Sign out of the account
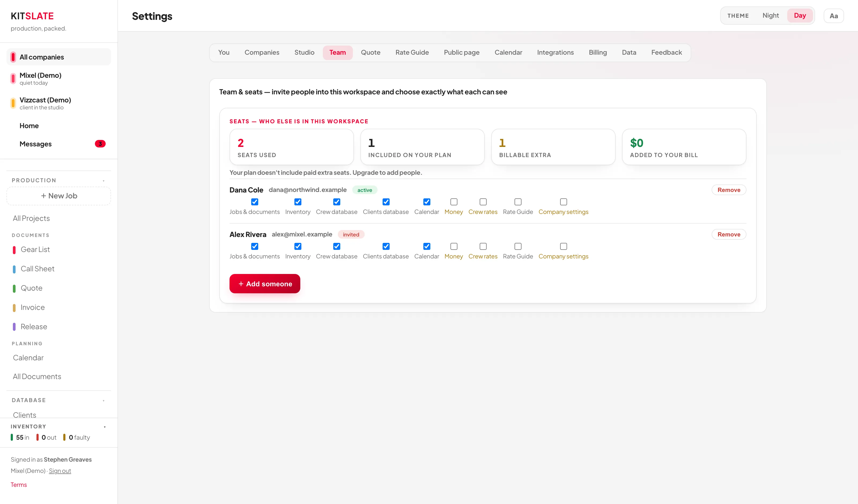Screen dimensions: 858x504 click(x=60, y=471)
